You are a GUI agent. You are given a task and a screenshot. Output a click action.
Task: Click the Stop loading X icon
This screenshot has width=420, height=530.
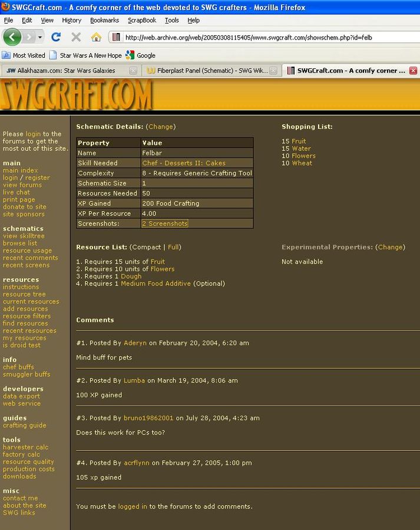point(76,37)
